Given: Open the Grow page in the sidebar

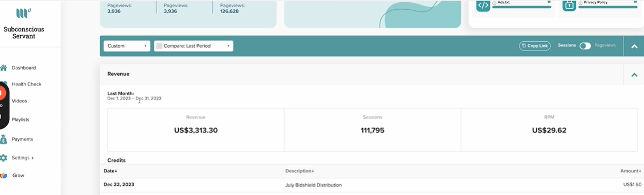Looking at the screenshot, I should click(x=18, y=175).
